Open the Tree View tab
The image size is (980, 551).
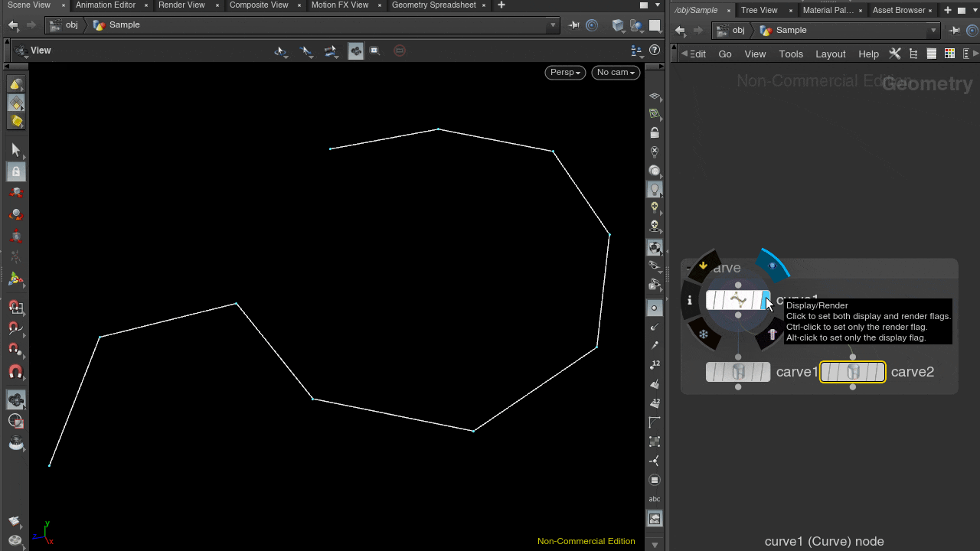[x=759, y=11]
